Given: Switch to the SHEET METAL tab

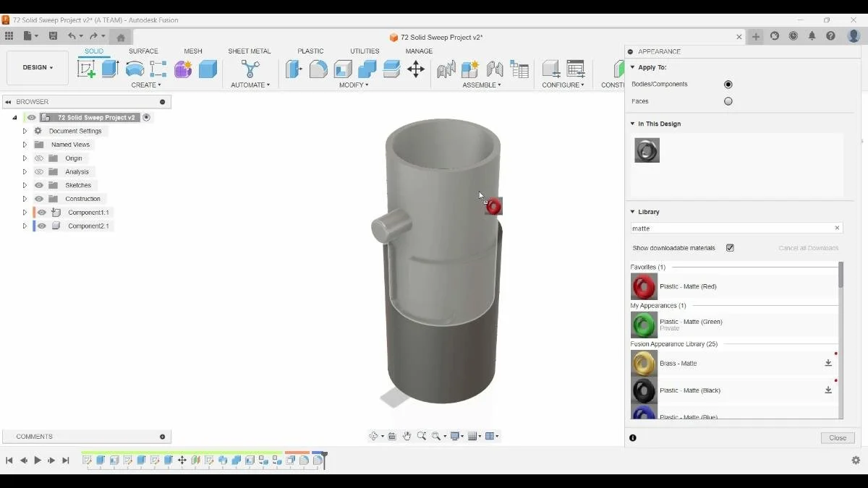Looking at the screenshot, I should [x=250, y=51].
